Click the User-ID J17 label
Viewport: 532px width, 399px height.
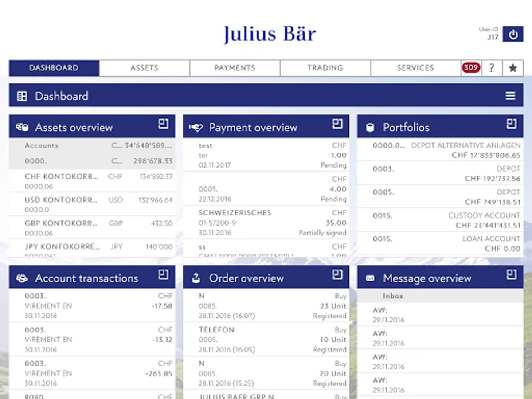(x=489, y=34)
